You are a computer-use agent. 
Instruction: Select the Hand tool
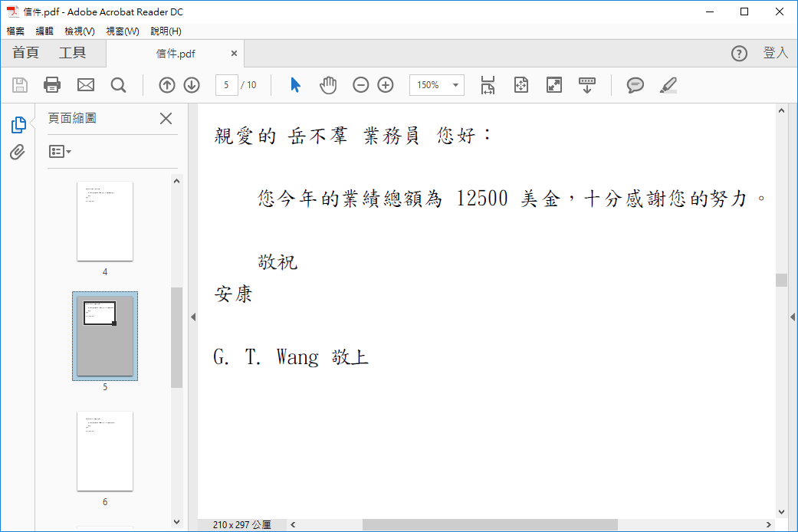point(328,85)
